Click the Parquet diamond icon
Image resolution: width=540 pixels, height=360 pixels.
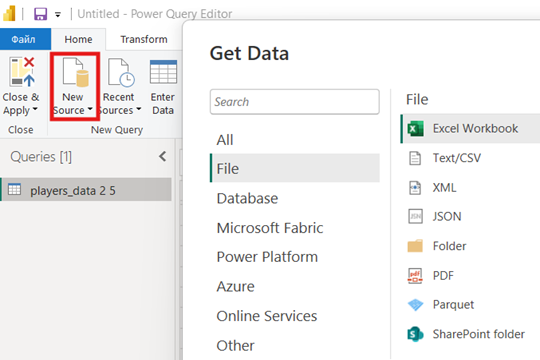[415, 305]
